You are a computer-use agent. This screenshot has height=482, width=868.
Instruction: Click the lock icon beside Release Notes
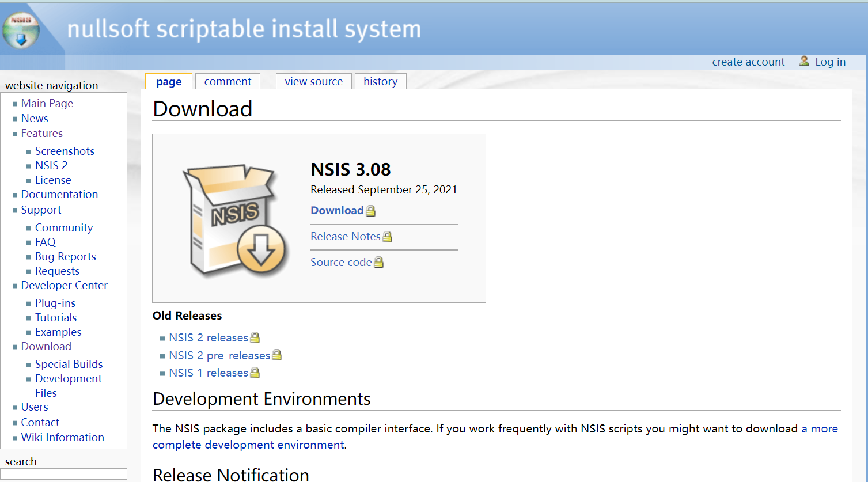click(387, 237)
